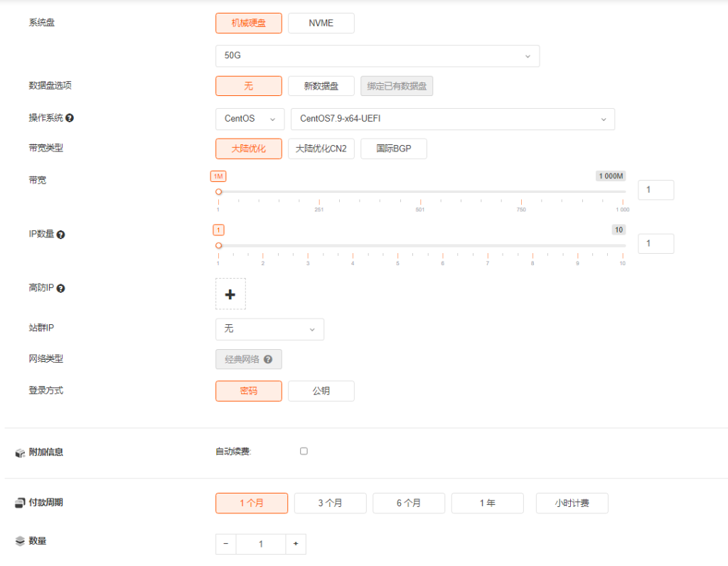Click the IP数量 number input field
The height and width of the screenshot is (566, 728).
[x=655, y=244]
